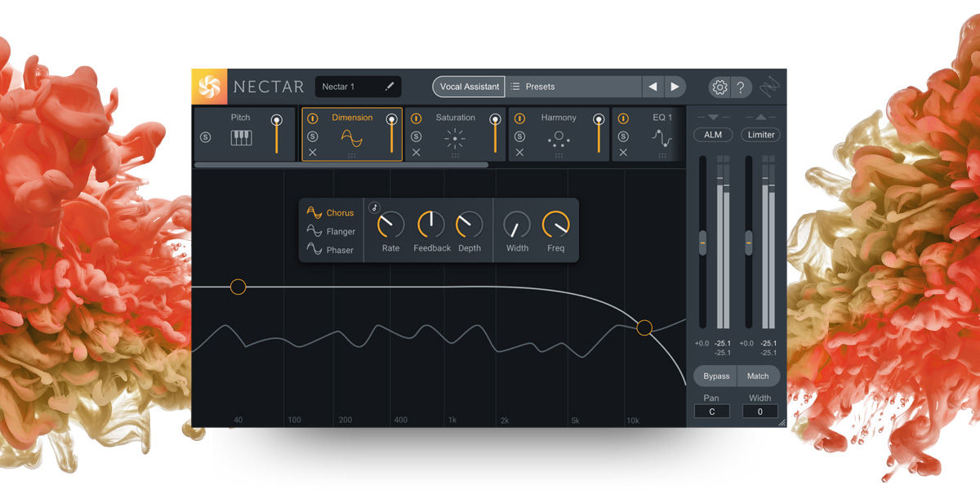The width and height of the screenshot is (980, 490).
Task: Solo the Pitch module
Action: tap(205, 136)
